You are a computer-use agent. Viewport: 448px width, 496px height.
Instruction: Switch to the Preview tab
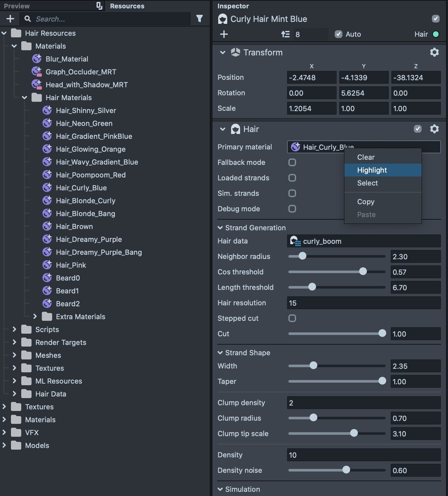click(x=17, y=6)
